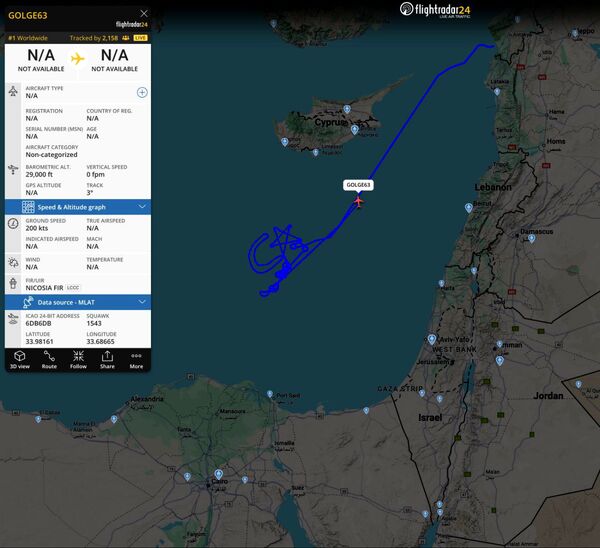Click the satellite data source icon
Image resolution: width=600 pixels, height=548 pixels.
28,302
